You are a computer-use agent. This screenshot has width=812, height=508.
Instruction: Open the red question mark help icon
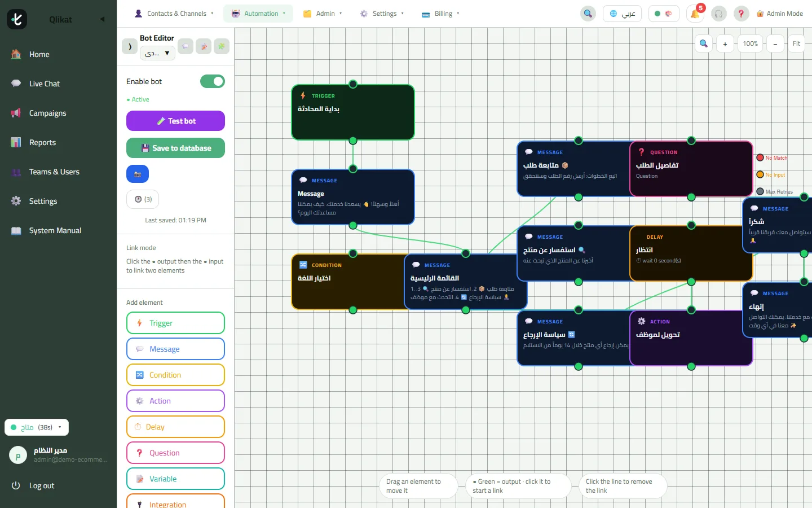tap(741, 14)
